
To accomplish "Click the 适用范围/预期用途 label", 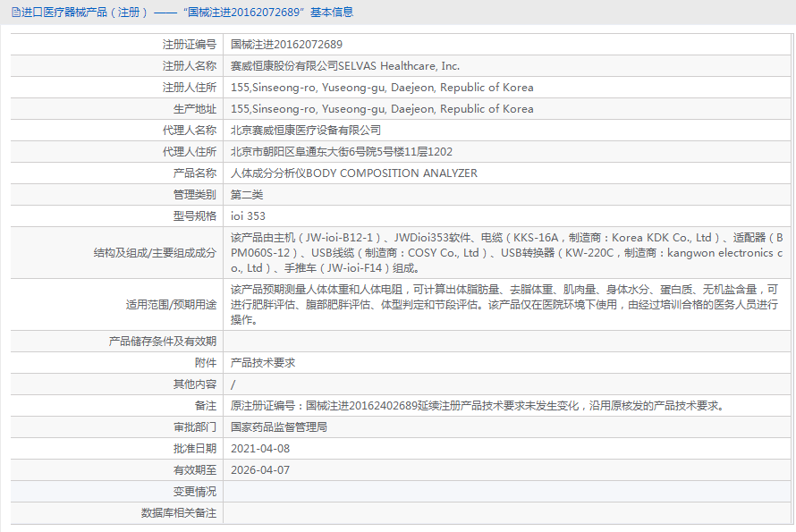I will (x=171, y=305).
